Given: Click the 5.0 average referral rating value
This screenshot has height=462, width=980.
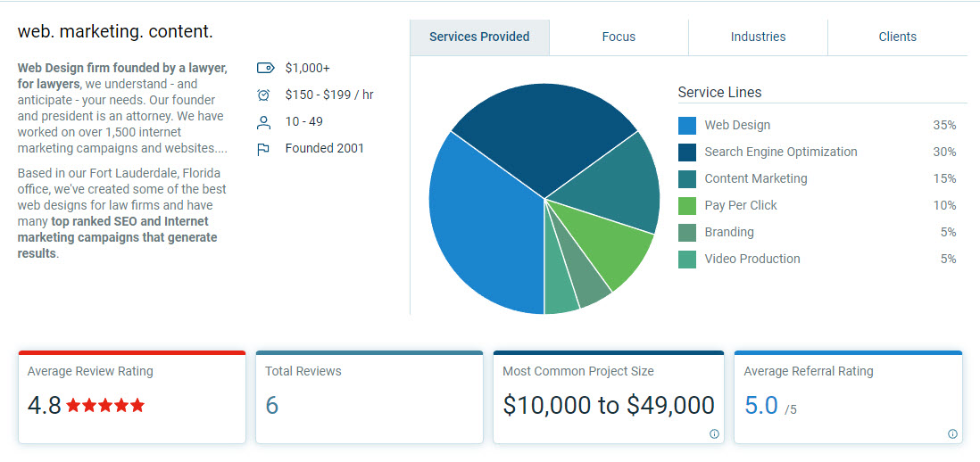Looking at the screenshot, I should tap(761, 406).
